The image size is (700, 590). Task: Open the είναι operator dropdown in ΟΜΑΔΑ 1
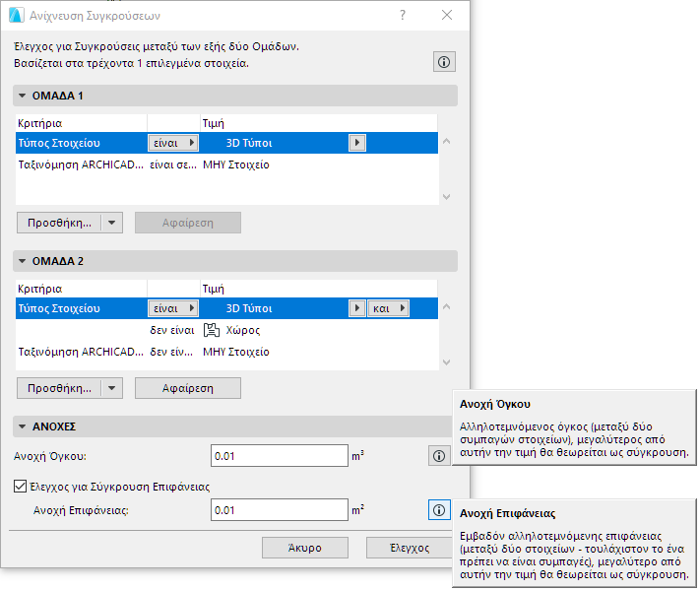point(172,143)
